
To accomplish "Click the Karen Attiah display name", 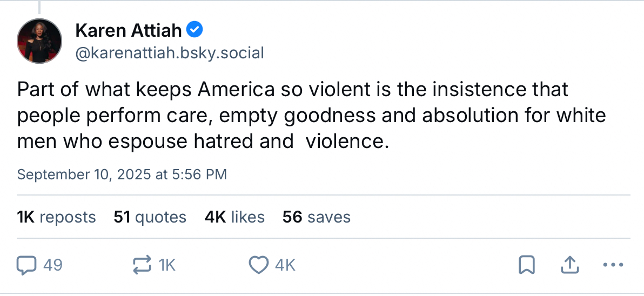I will click(x=128, y=31).
